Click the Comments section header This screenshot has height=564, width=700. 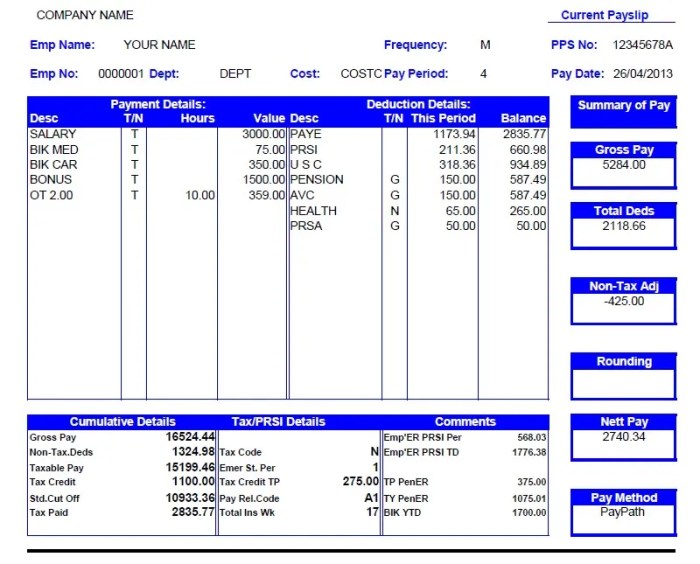click(465, 422)
